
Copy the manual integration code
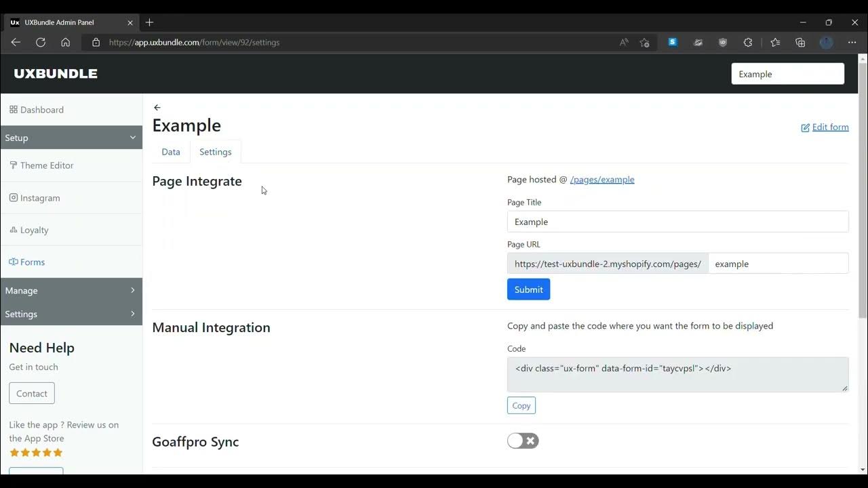(x=521, y=405)
